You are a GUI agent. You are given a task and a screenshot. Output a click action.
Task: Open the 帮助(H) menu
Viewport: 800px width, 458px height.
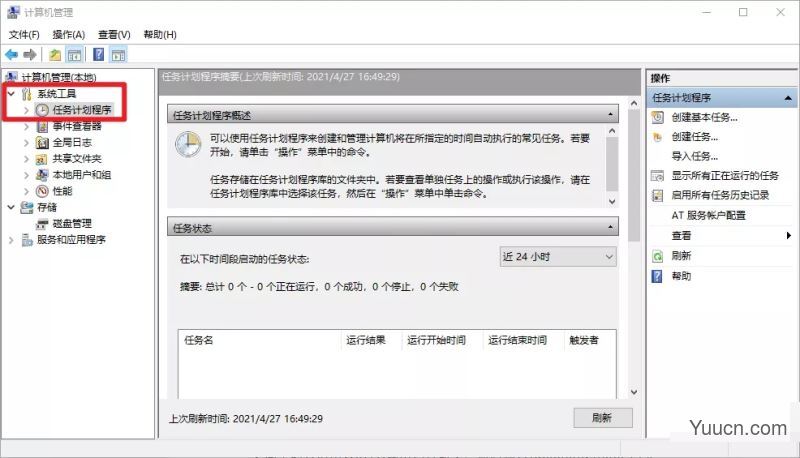[x=160, y=35]
